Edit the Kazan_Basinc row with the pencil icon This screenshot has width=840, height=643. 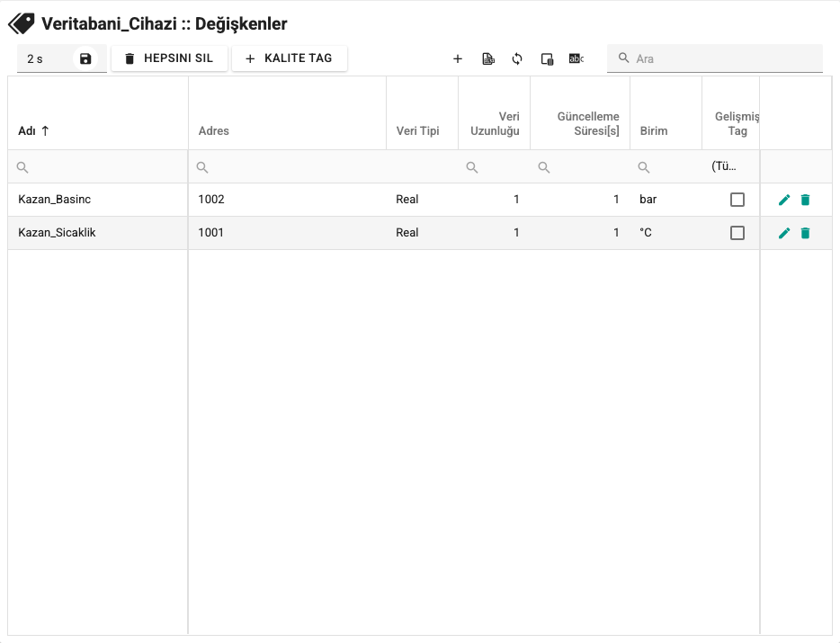[784, 200]
